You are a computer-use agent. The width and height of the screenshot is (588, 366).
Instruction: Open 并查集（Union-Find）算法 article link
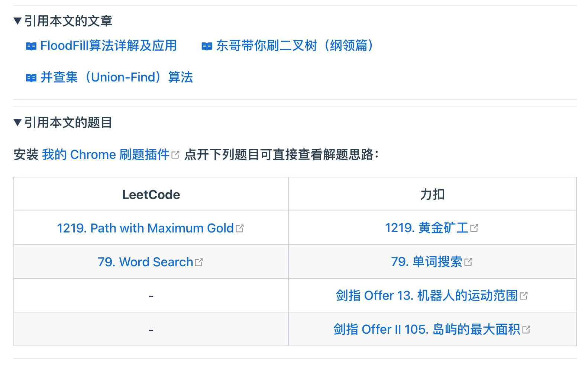[x=117, y=77]
